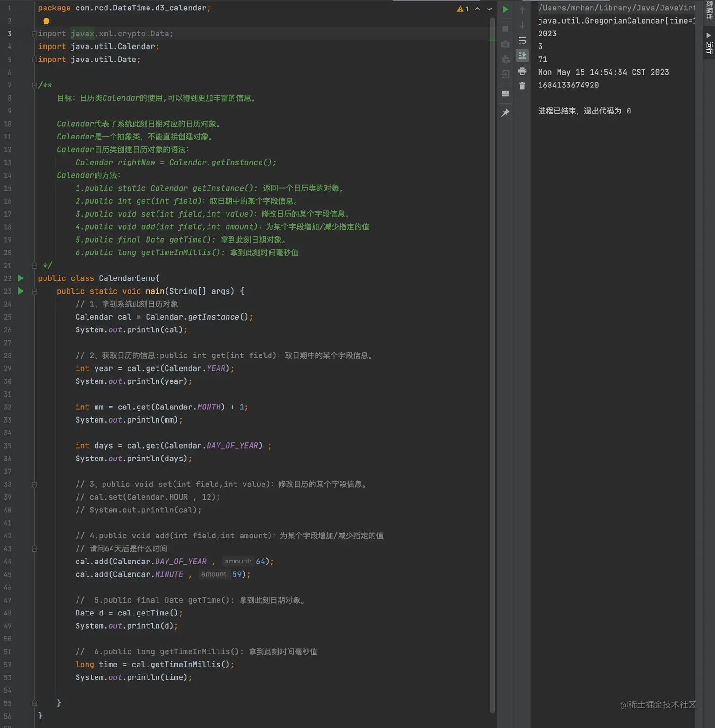Viewport: 715px width, 728px height.
Task: Collapse the imports fold at line 3
Action: [35, 34]
